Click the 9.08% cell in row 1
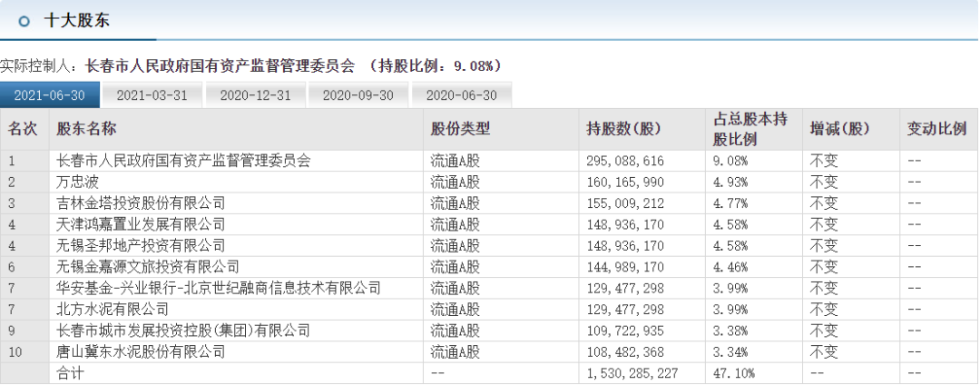Image resolution: width=980 pixels, height=385 pixels. pos(730,162)
